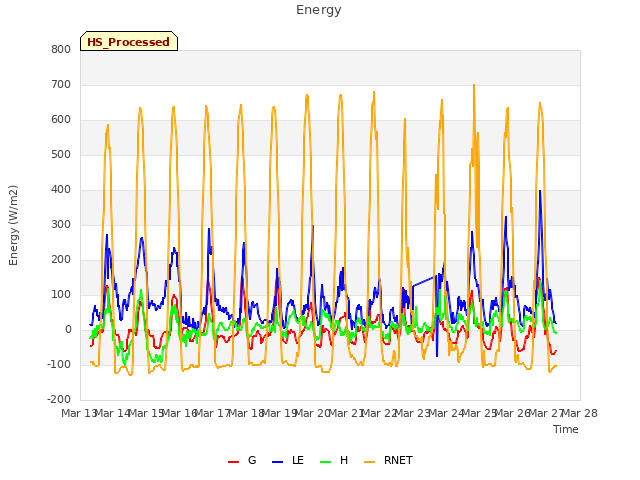Click the Energy chart title
The height and width of the screenshot is (480, 640).
(x=319, y=10)
